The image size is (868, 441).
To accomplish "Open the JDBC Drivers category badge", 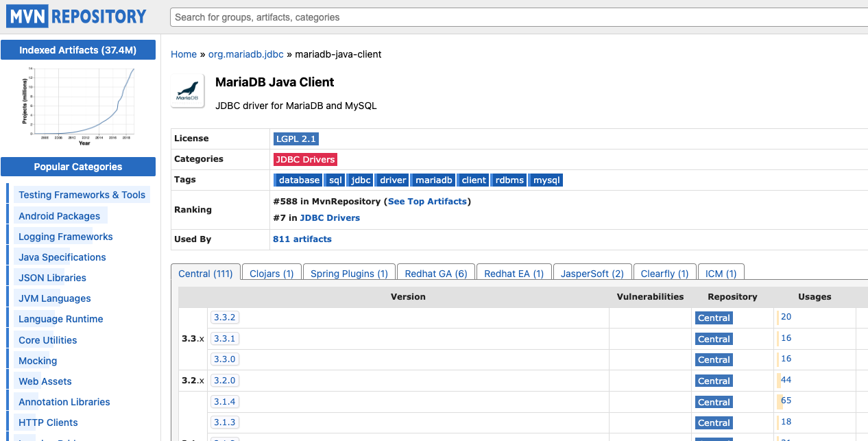I will [x=305, y=159].
